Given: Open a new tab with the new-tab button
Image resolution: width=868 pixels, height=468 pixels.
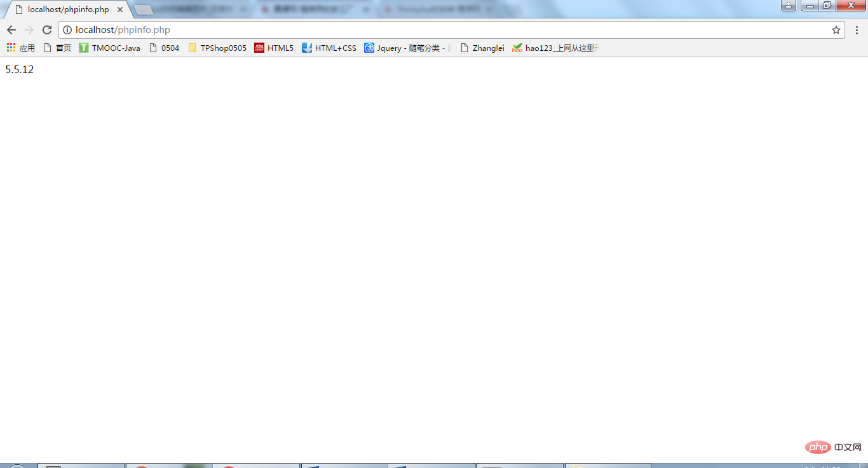Looking at the screenshot, I should tap(144, 10).
